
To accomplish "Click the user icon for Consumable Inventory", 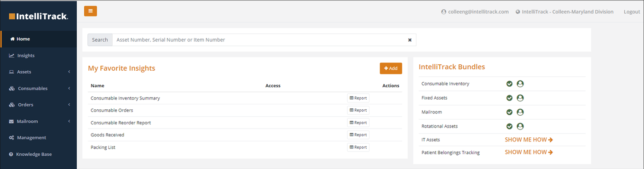I will [520, 84].
